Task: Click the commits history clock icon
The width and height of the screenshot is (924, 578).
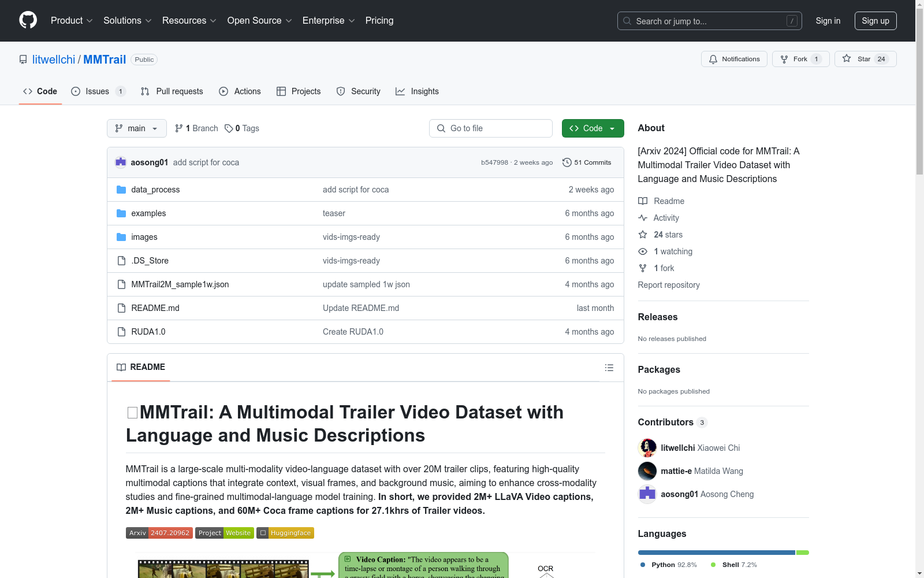Action: tap(567, 162)
